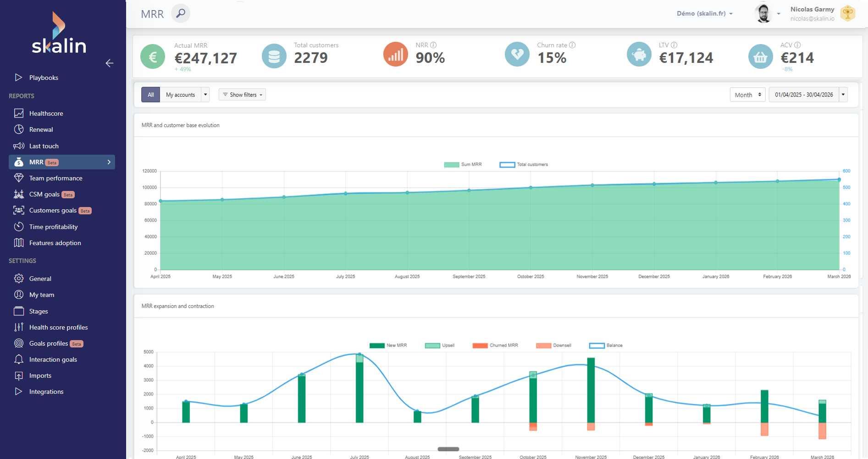Click the Churn rate info icon
Image resolution: width=868 pixels, height=459 pixels.
[x=572, y=45]
